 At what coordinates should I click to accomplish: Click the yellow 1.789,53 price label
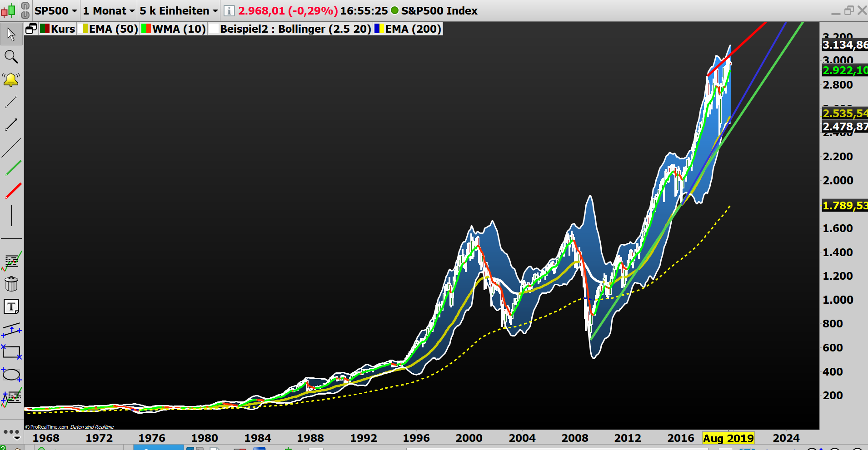pyautogui.click(x=845, y=206)
